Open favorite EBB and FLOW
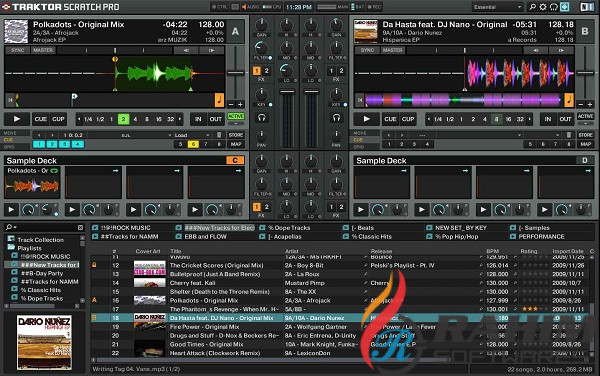 coord(205,236)
